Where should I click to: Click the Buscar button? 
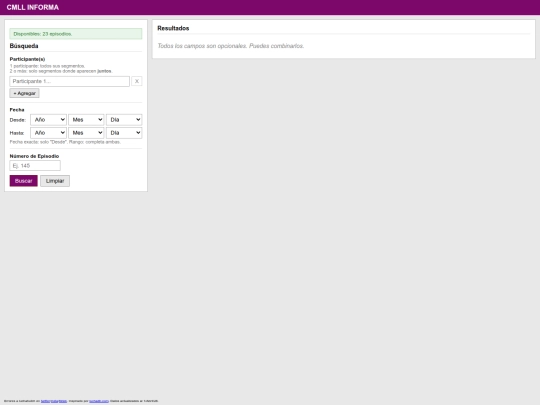coord(23,181)
